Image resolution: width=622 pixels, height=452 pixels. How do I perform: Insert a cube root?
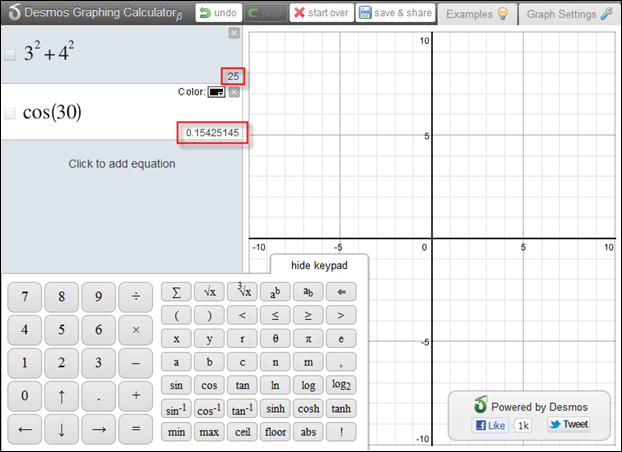(x=242, y=292)
